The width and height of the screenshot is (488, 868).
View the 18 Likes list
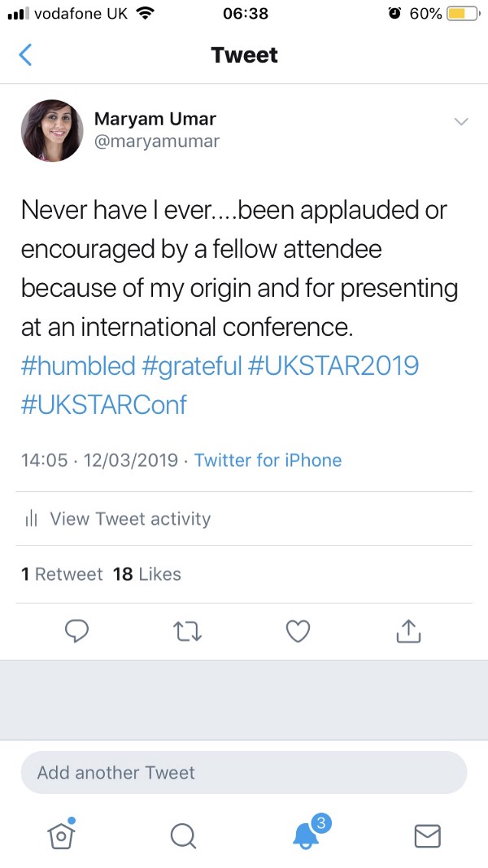(x=147, y=574)
